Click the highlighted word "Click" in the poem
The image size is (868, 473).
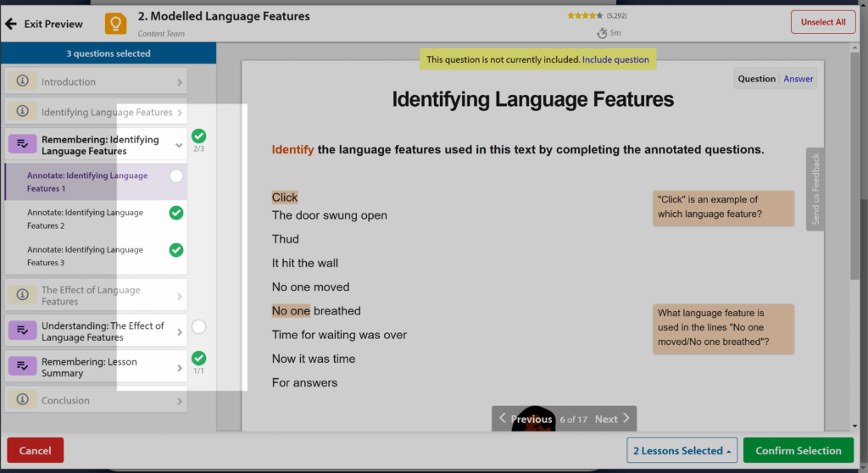coord(285,198)
